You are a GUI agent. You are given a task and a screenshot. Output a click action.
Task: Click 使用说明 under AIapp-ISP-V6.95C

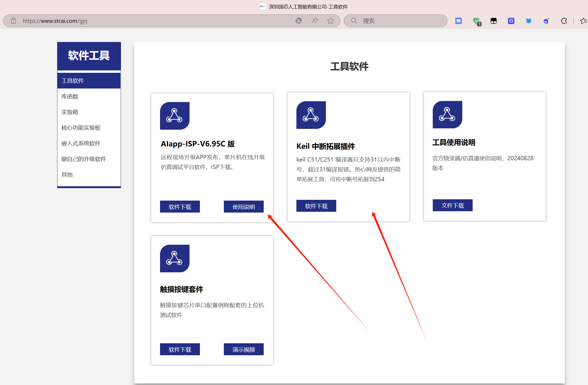pyautogui.click(x=244, y=207)
